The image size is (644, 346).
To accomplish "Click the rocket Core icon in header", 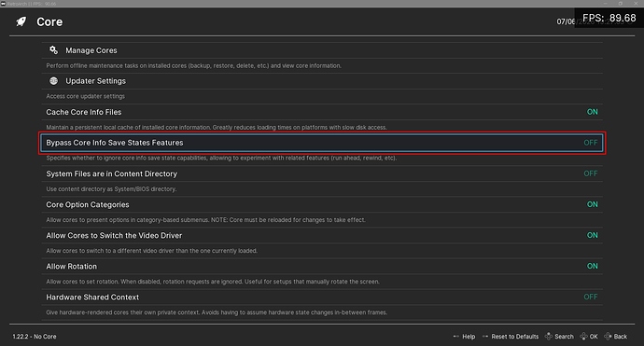I will click(21, 21).
